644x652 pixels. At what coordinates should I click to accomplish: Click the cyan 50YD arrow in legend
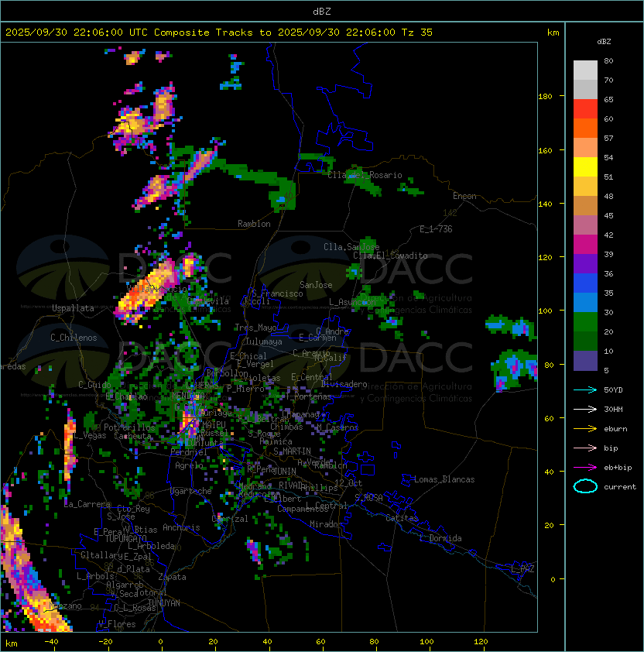point(585,389)
